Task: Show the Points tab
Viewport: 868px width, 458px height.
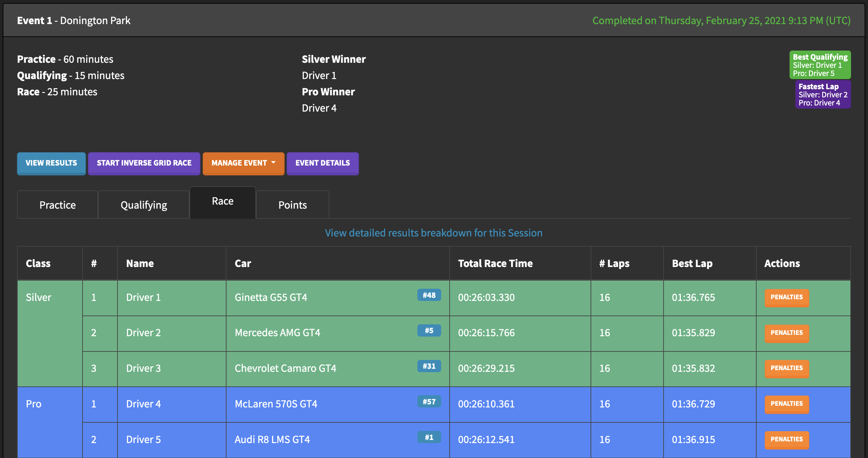Action: tap(292, 205)
